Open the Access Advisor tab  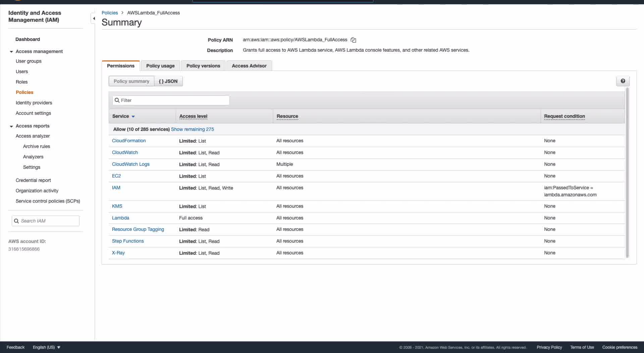249,66
